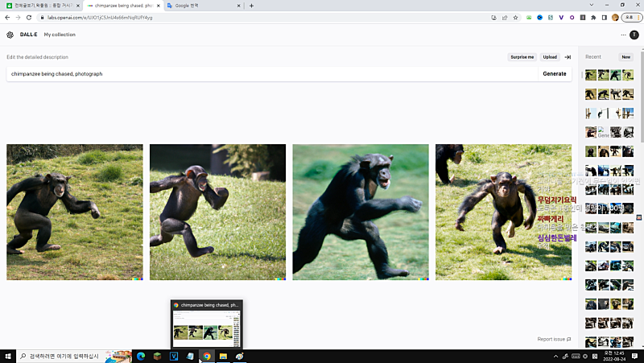Open the Chrome profile avatar
Image resolution: width=644 pixels, height=363 pixels.
615,18
